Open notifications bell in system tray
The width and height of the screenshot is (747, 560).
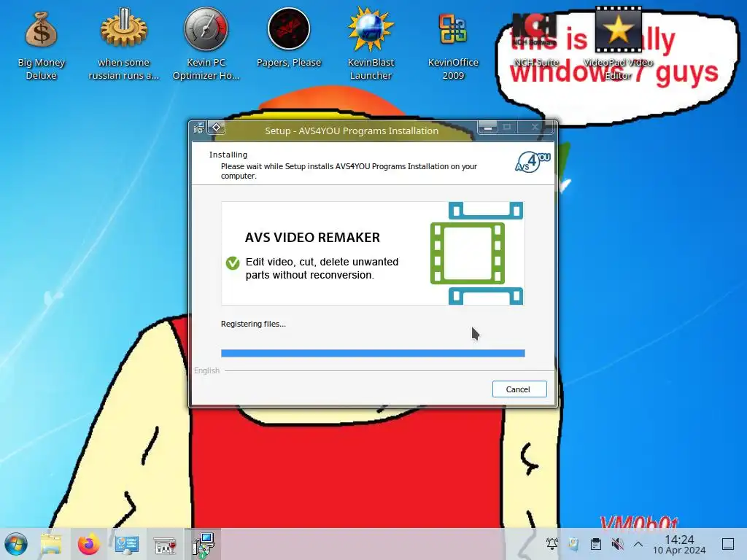[551, 544]
